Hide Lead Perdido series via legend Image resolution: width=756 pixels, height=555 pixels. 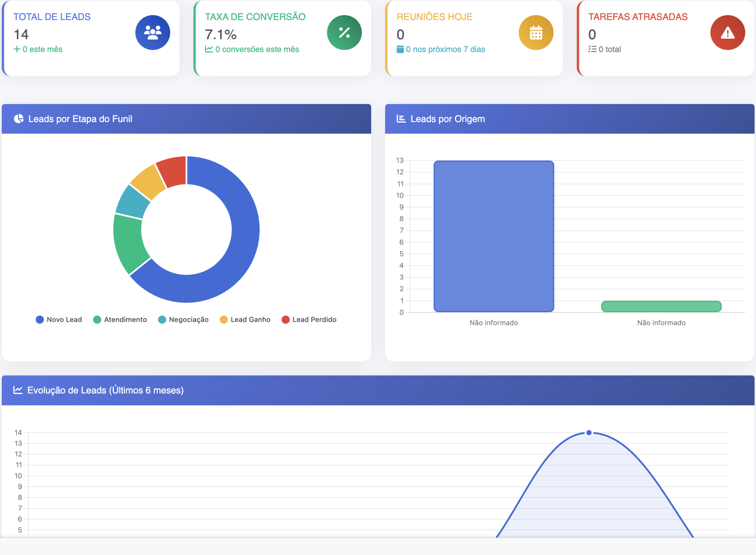[309, 319]
